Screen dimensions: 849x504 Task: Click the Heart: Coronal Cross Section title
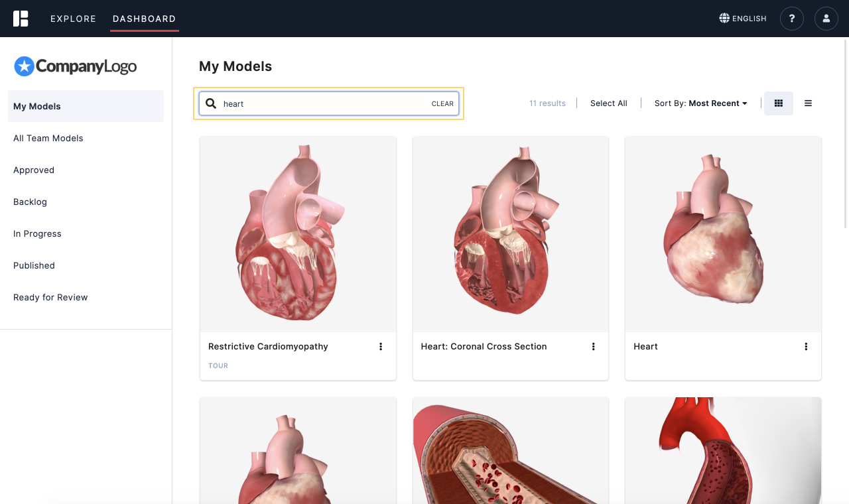tap(484, 346)
